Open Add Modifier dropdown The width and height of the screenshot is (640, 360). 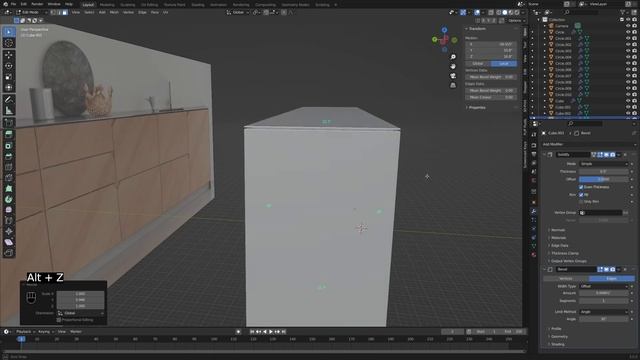(x=589, y=144)
